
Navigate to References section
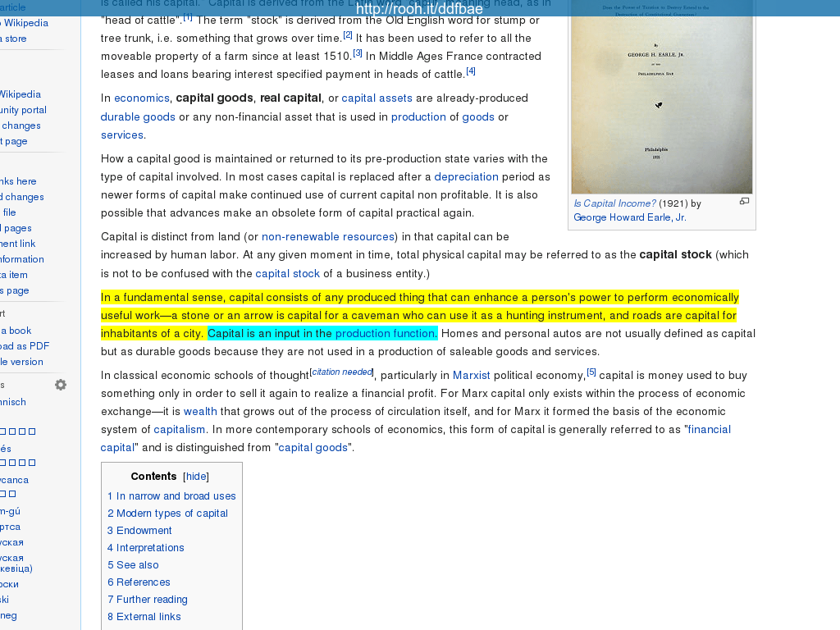click(139, 582)
